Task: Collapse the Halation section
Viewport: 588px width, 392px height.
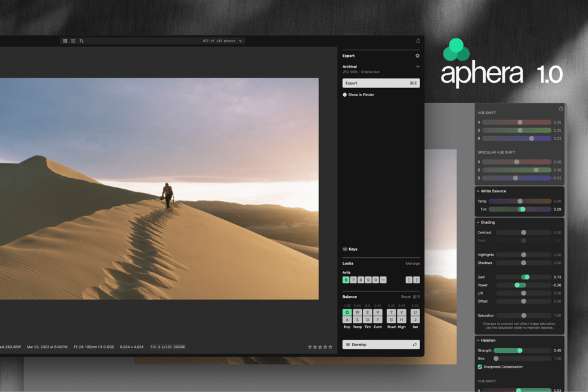Action: point(478,340)
